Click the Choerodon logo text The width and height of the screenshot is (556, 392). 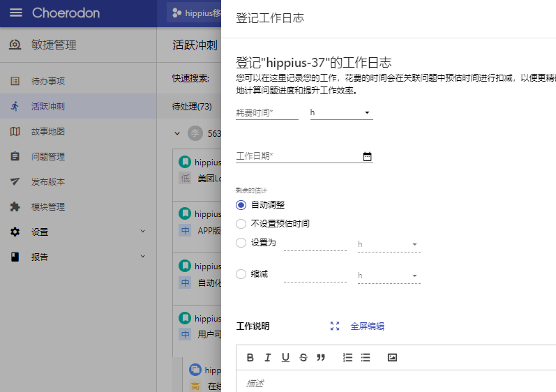(x=66, y=13)
